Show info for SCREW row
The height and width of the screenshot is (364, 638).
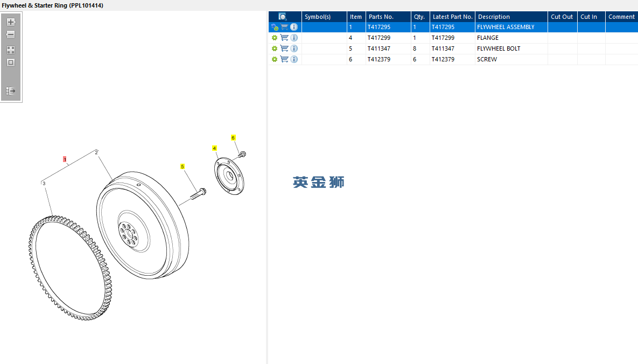point(294,59)
